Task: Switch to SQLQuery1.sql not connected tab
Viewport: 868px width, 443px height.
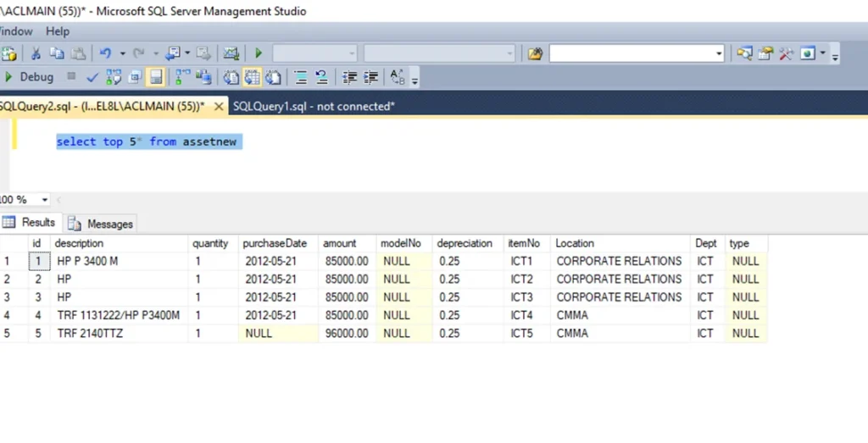Action: click(x=314, y=106)
